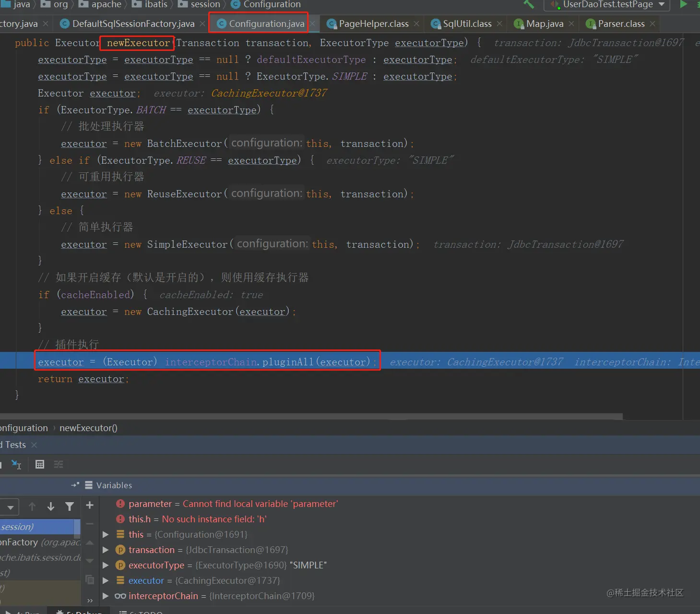Close the SqlUtil.class tab
This screenshot has width=700, height=614.
(499, 24)
